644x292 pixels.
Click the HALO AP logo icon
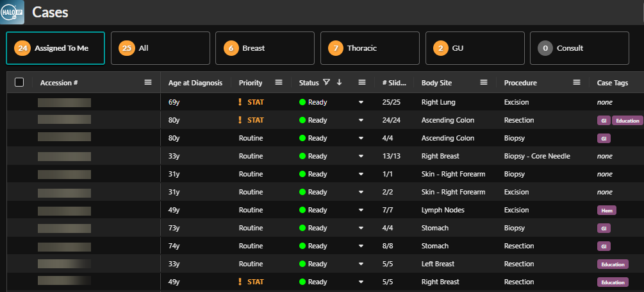(x=13, y=12)
